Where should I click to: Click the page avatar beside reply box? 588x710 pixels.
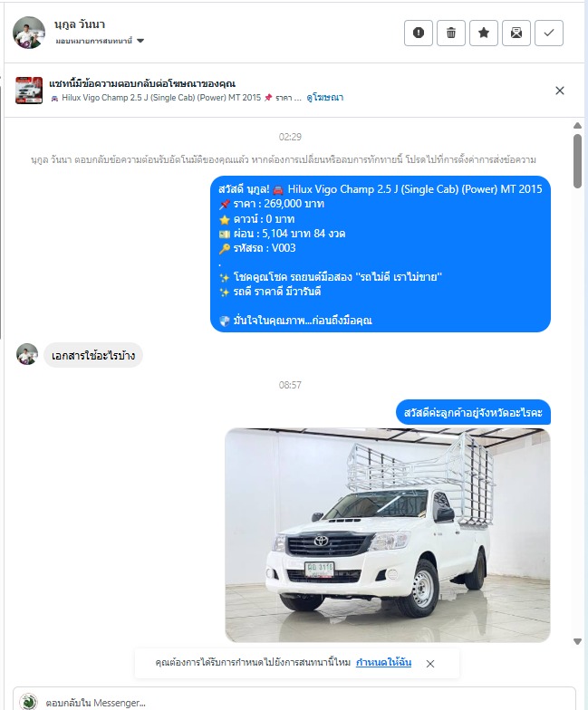tap(29, 702)
